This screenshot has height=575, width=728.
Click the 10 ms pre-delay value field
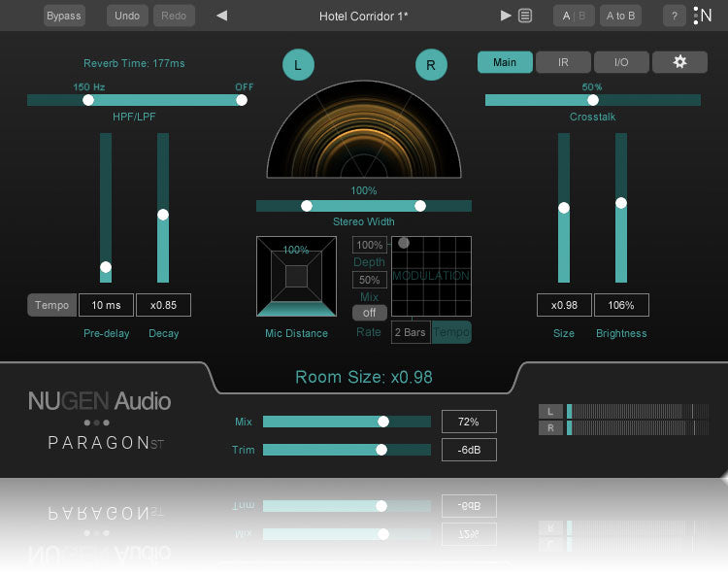[x=107, y=305]
